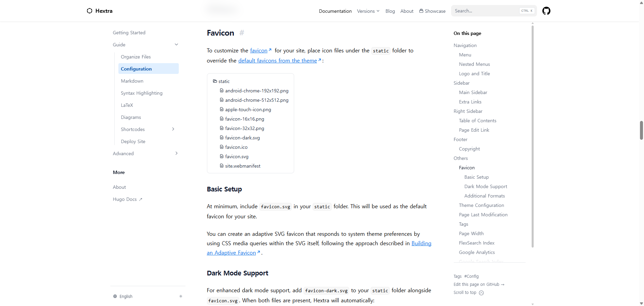This screenshot has height=306, width=644.
Task: Go to the Documentation nav item
Action: click(x=335, y=11)
